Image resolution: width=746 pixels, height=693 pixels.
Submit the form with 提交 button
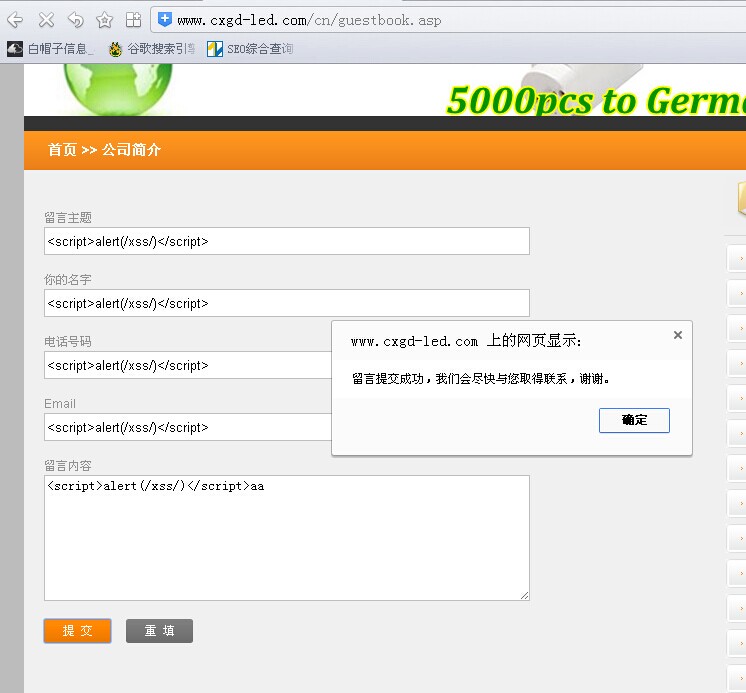[78, 631]
